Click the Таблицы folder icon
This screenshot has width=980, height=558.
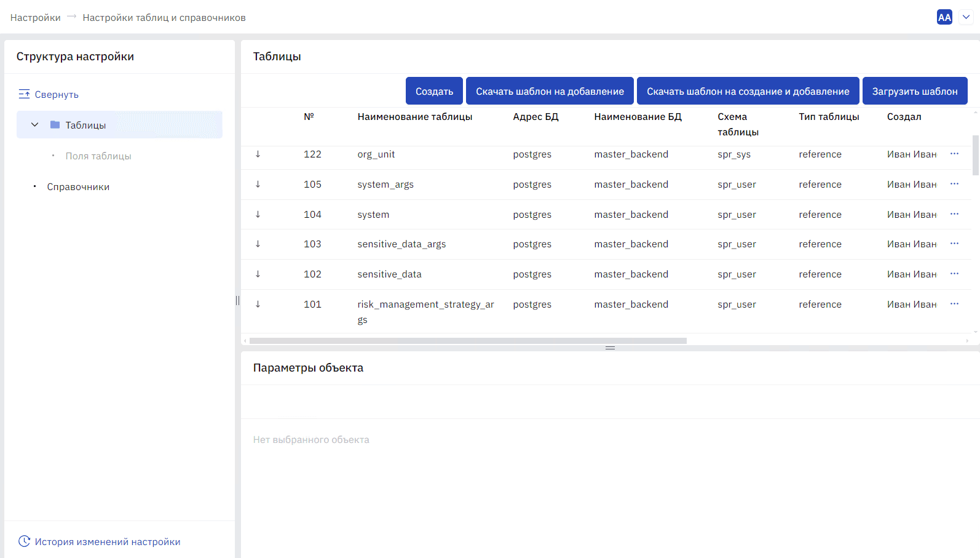point(55,125)
